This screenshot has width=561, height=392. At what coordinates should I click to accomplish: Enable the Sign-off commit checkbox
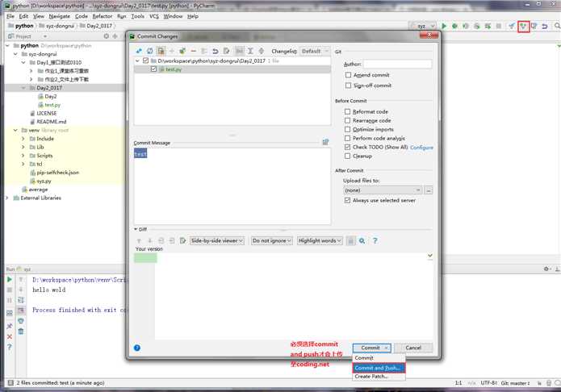(x=348, y=85)
